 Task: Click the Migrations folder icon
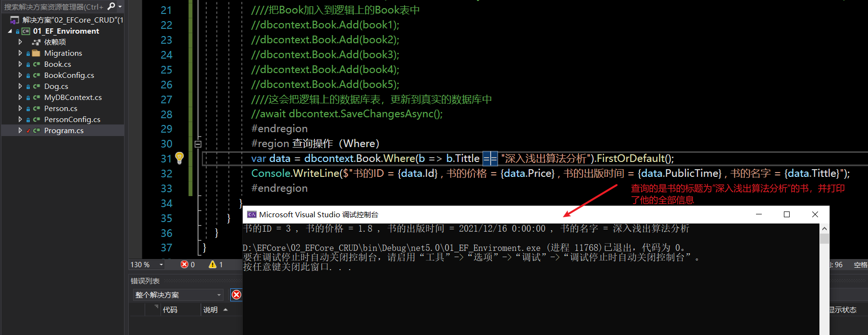click(36, 53)
